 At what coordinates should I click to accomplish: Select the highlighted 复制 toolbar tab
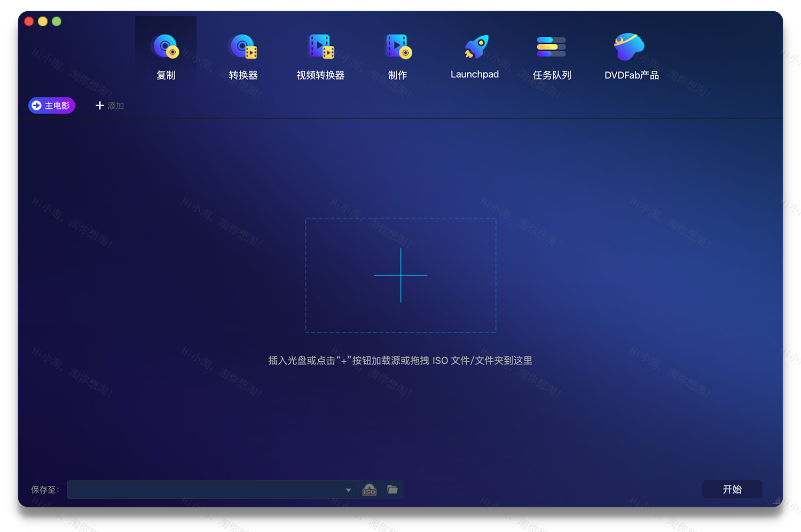click(x=166, y=75)
